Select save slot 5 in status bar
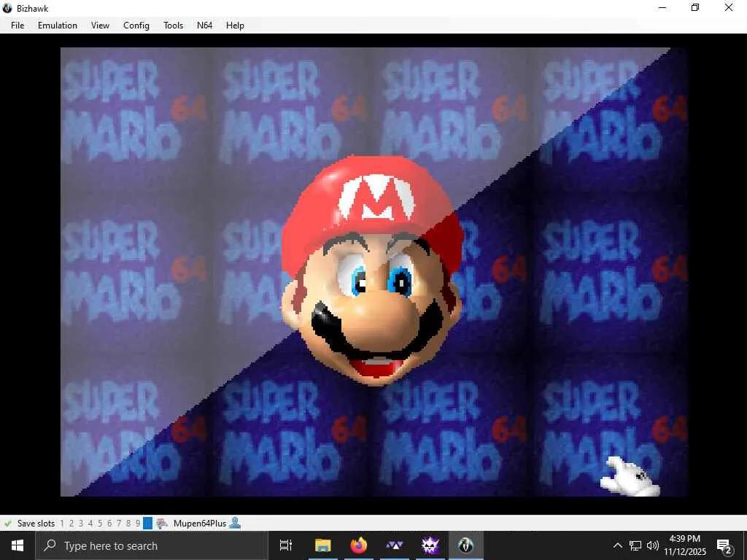 pos(99,524)
